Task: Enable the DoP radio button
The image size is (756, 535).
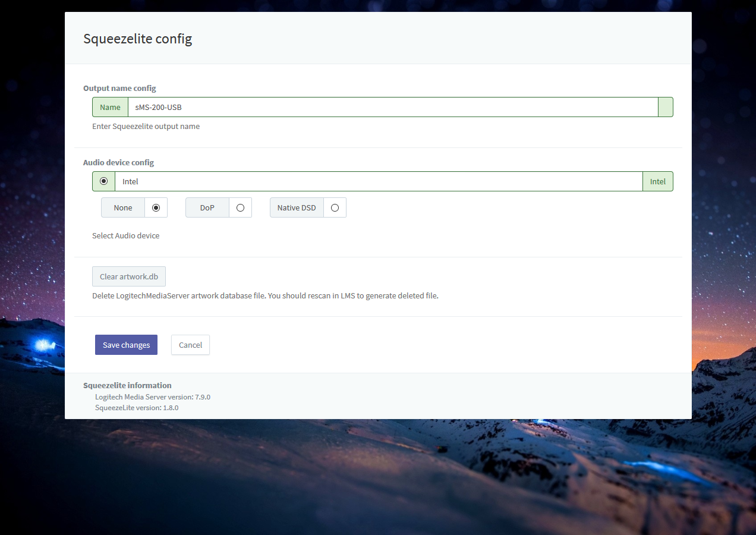Action: [x=240, y=207]
